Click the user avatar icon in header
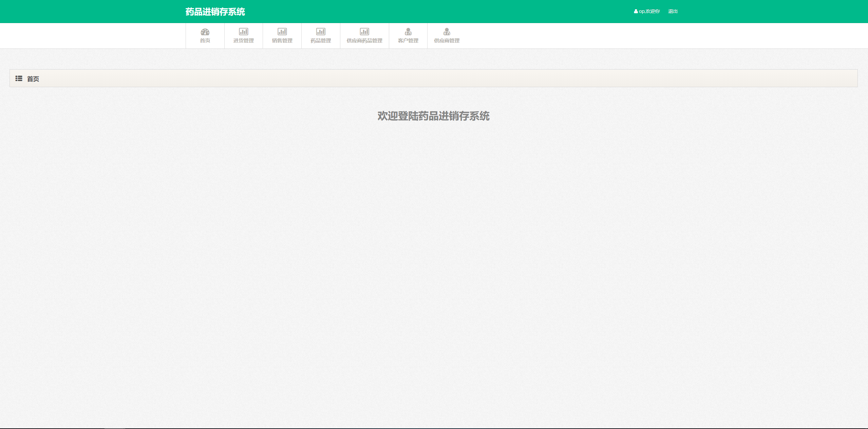Image resolution: width=868 pixels, height=429 pixels. [x=636, y=12]
